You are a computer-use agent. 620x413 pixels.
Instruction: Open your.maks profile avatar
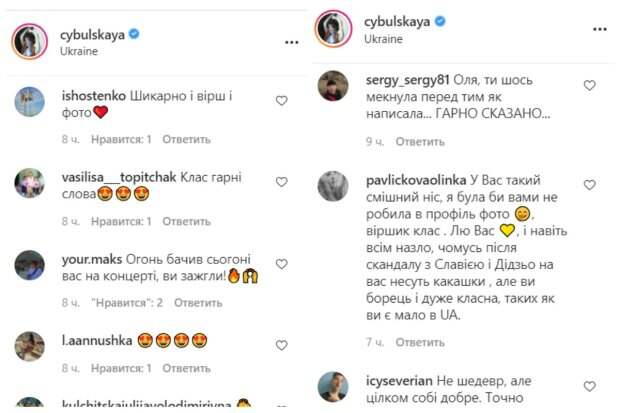(30, 266)
